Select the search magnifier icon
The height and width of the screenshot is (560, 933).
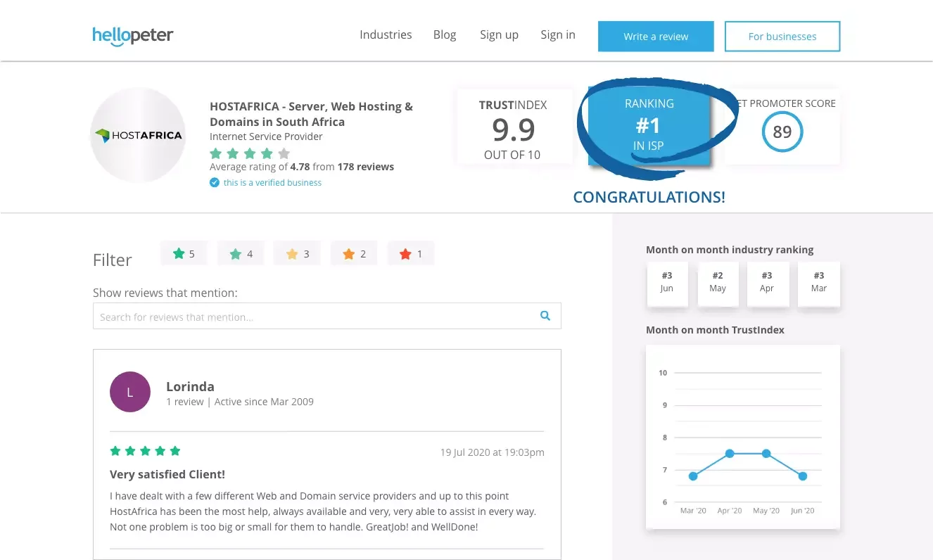[545, 316]
